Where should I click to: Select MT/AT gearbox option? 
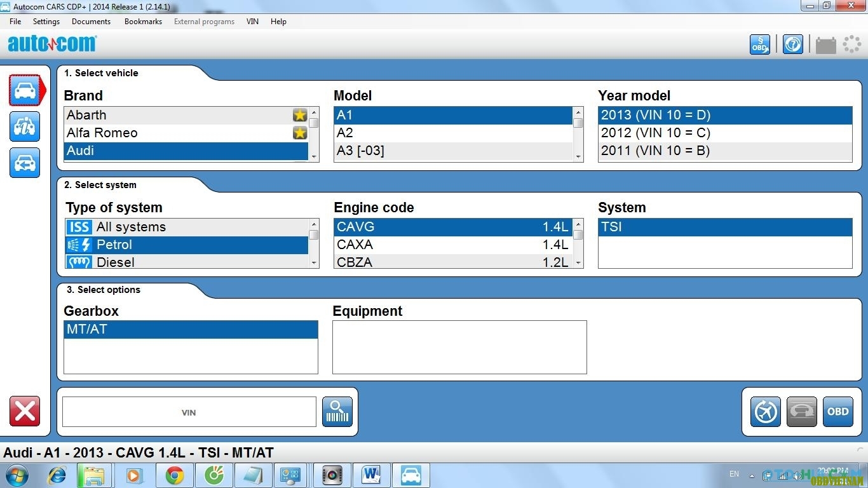point(191,329)
